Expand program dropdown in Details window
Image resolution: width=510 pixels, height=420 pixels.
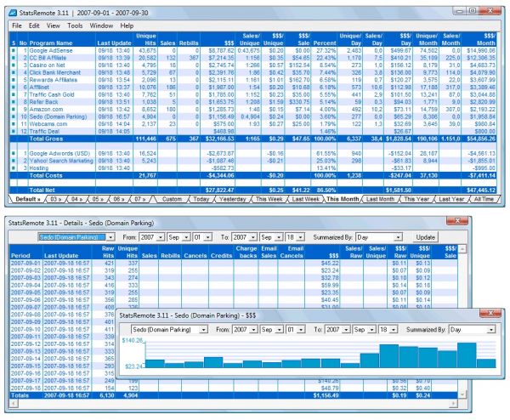[x=110, y=237]
